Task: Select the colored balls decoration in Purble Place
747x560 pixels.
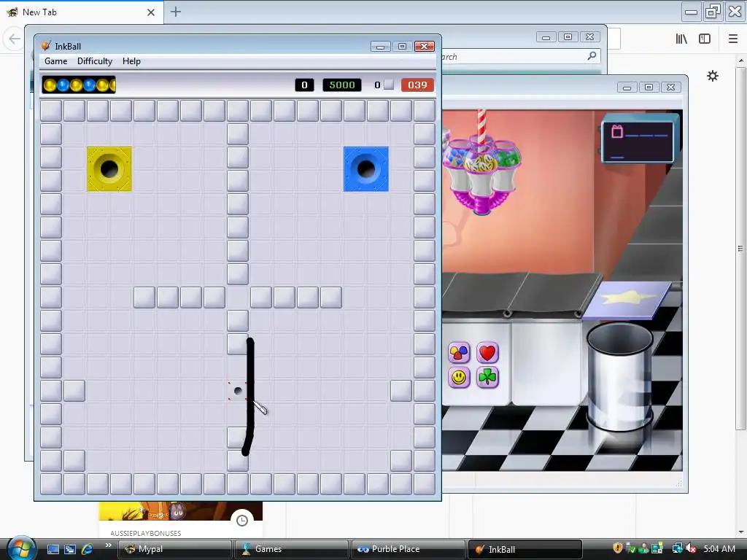Action: coord(459,353)
